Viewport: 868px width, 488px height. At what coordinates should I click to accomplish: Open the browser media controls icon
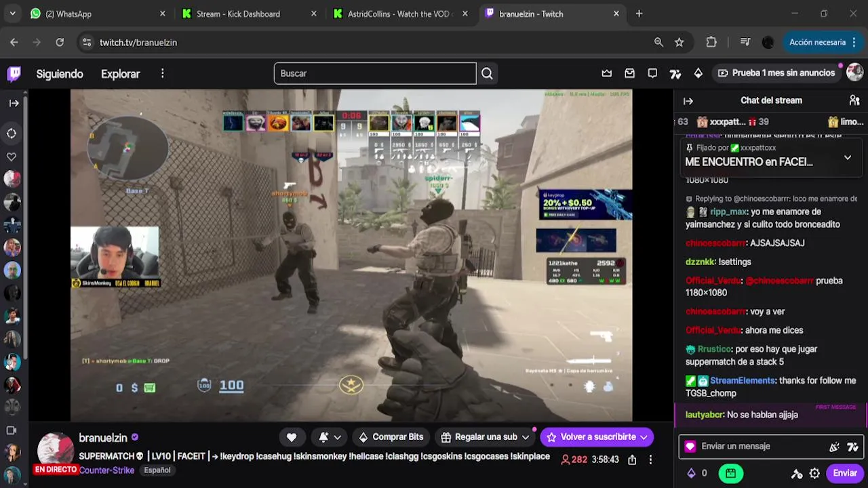coord(745,42)
